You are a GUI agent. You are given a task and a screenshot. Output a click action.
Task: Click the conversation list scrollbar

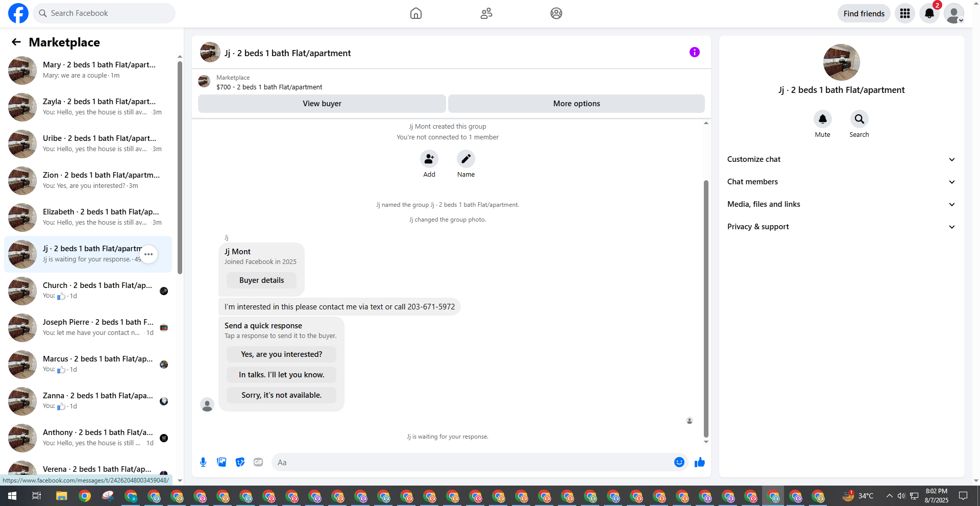pos(180,167)
